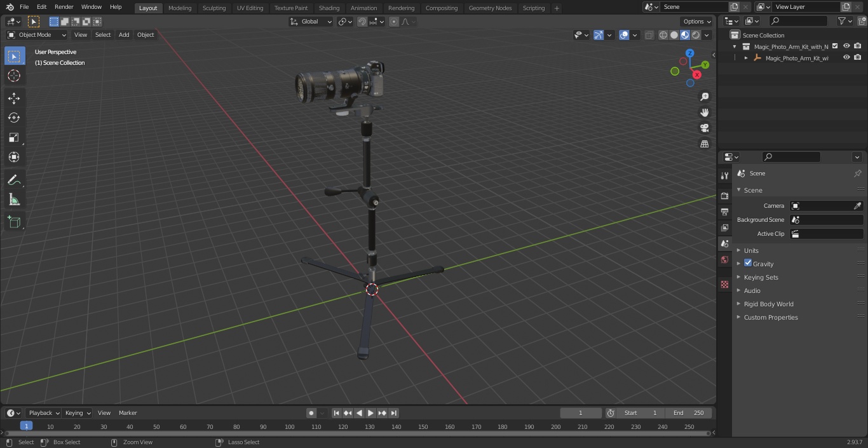This screenshot has height=448, width=868.
Task: Toggle camera view with the camera gizmo
Action: tap(704, 128)
